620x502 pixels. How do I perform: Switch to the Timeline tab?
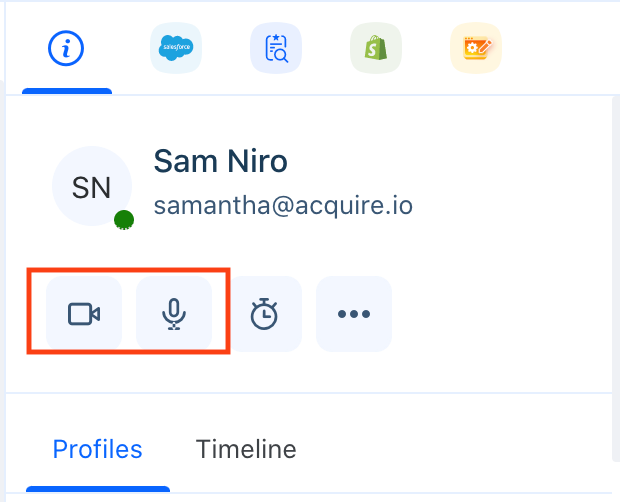246,449
